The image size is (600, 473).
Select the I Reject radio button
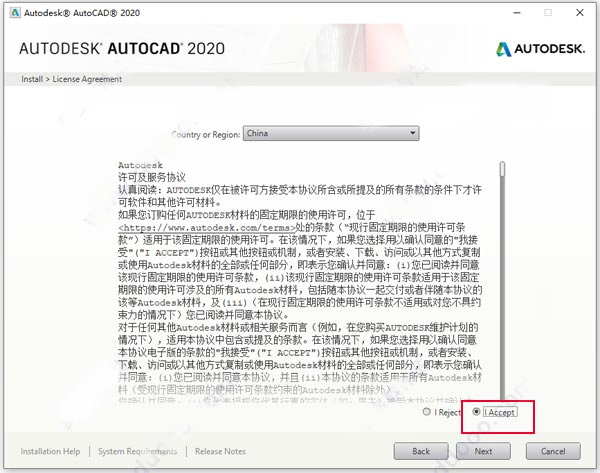pyautogui.click(x=427, y=412)
